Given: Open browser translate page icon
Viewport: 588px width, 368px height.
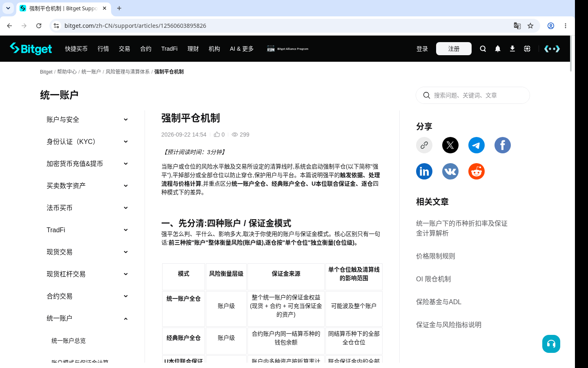Looking at the screenshot, I should [x=517, y=26].
